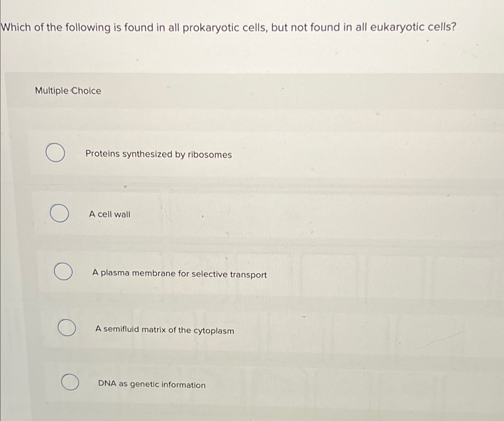
Task: Click the 'A cell wall' answer text
Action: (x=110, y=214)
